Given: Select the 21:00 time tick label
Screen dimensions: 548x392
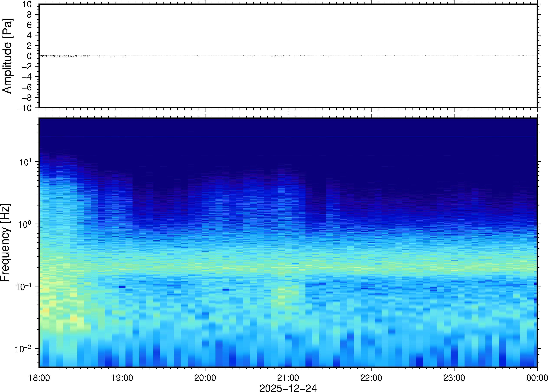Looking at the screenshot, I should [x=288, y=378].
